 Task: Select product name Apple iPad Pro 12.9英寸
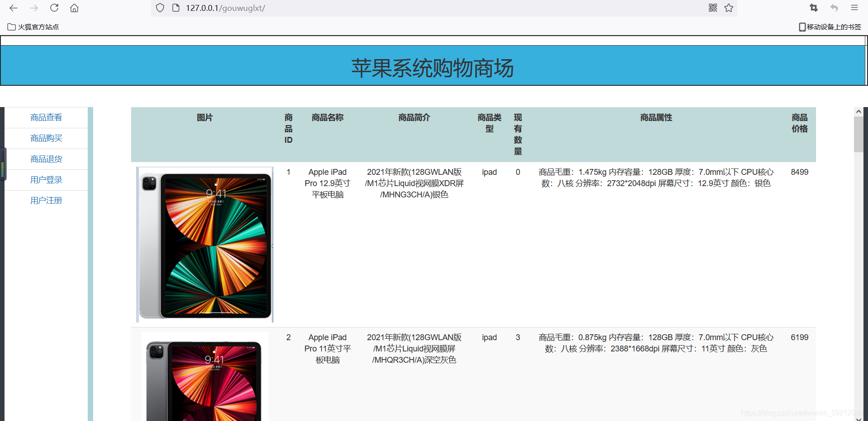pyautogui.click(x=328, y=183)
